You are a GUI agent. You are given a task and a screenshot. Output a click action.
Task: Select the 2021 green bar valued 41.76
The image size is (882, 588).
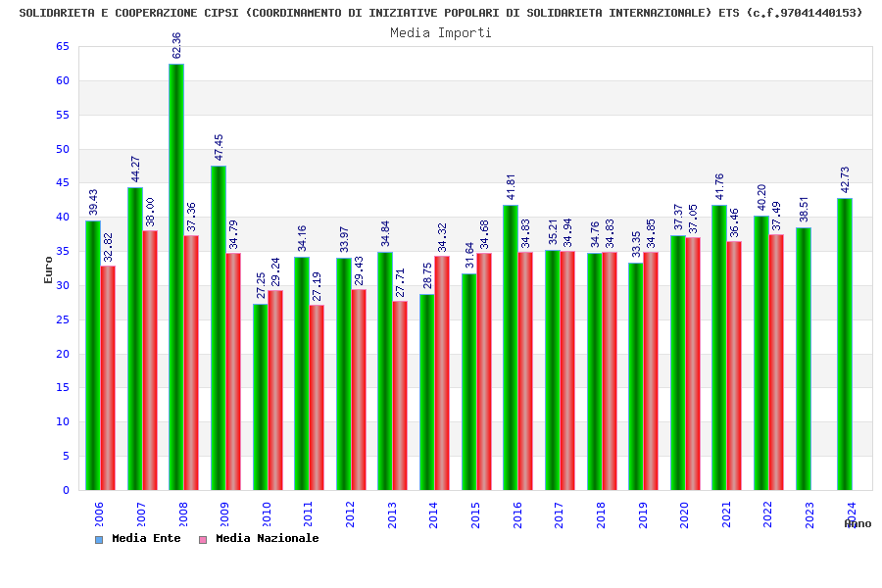tap(719, 348)
